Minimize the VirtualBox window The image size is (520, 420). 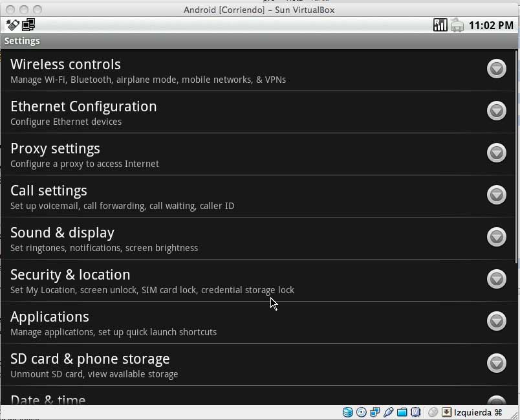(24, 10)
